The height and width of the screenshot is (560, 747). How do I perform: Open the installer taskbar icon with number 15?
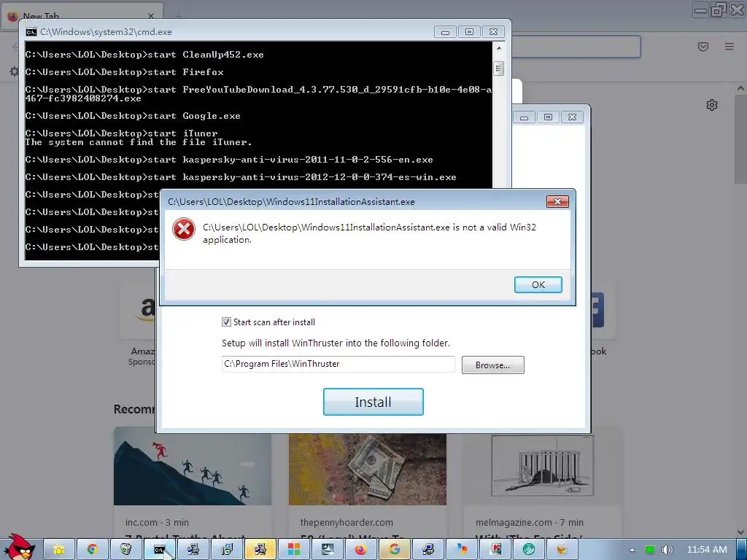click(227, 550)
